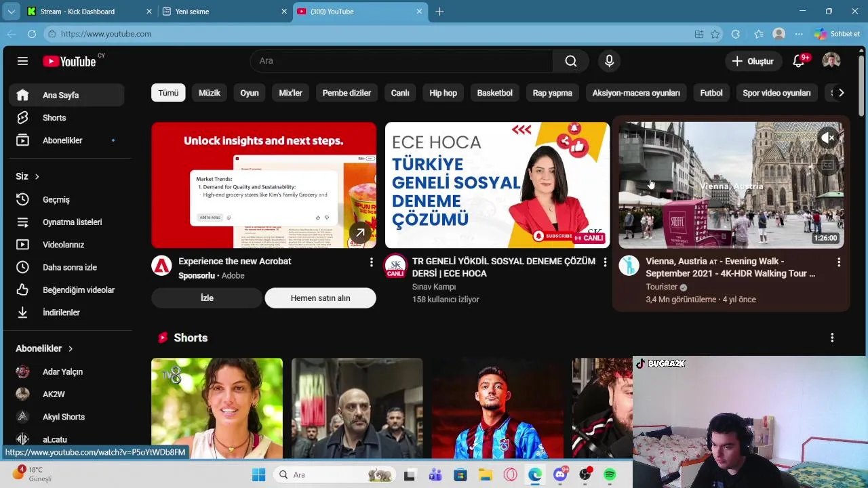Open Oynatma listeleri

[66, 222]
